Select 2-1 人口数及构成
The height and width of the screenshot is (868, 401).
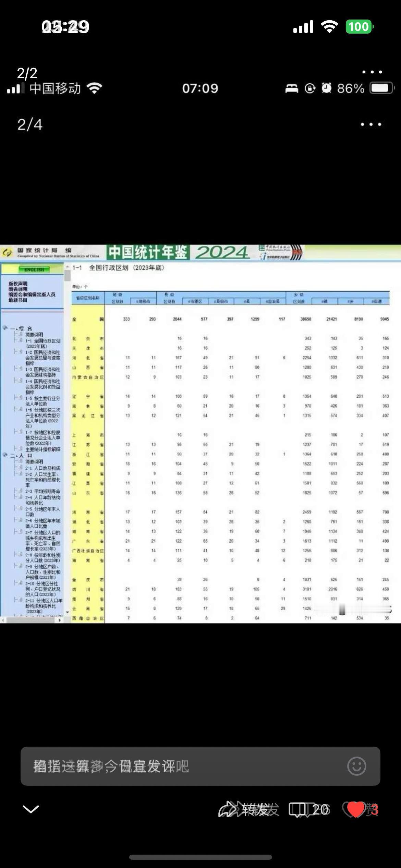(43, 468)
